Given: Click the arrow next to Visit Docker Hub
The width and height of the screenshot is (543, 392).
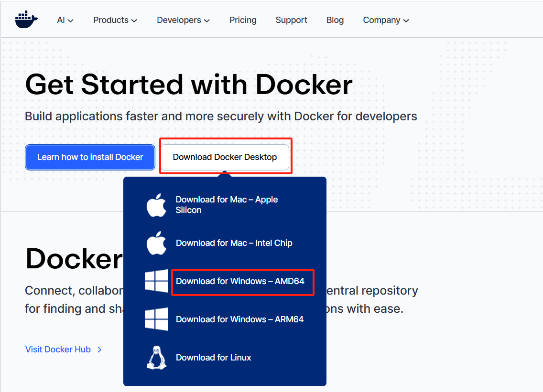Looking at the screenshot, I should tap(100, 350).
